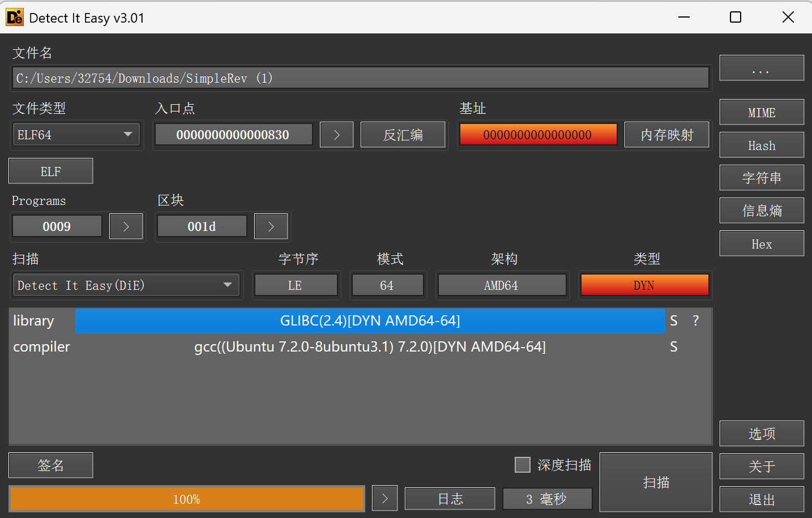Open the 日志 log
This screenshot has width=812, height=518.
[x=450, y=499]
